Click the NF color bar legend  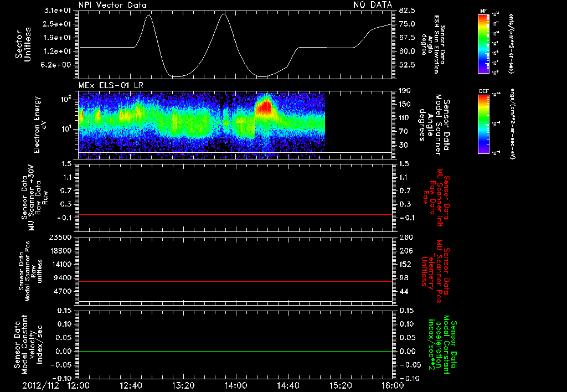(x=483, y=44)
